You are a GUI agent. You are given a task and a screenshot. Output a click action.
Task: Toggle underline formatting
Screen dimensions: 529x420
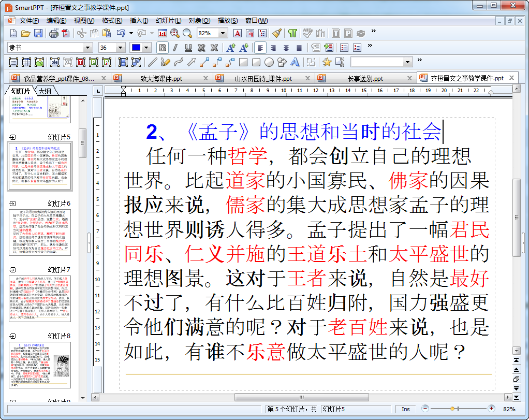point(188,48)
